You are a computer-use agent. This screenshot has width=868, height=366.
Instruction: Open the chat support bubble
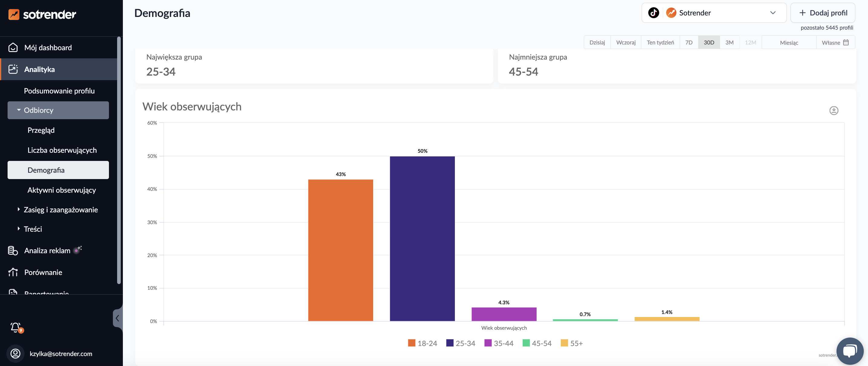[850, 351]
